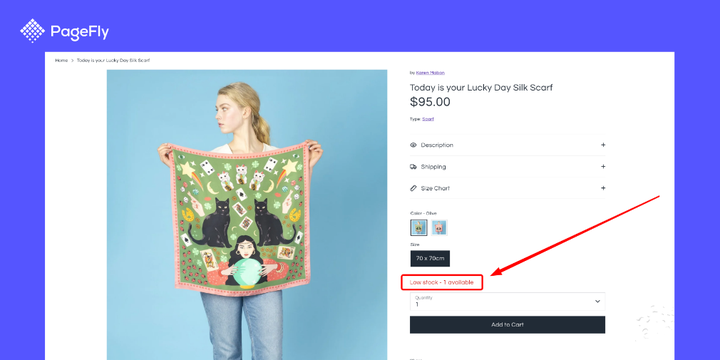Click the Low stock availability notice
The image size is (720, 360).
(x=442, y=282)
